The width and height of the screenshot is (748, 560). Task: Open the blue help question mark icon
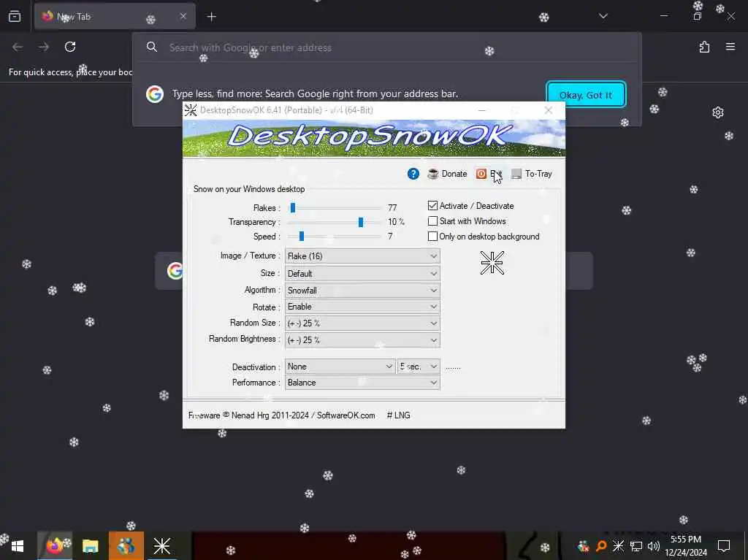click(413, 174)
